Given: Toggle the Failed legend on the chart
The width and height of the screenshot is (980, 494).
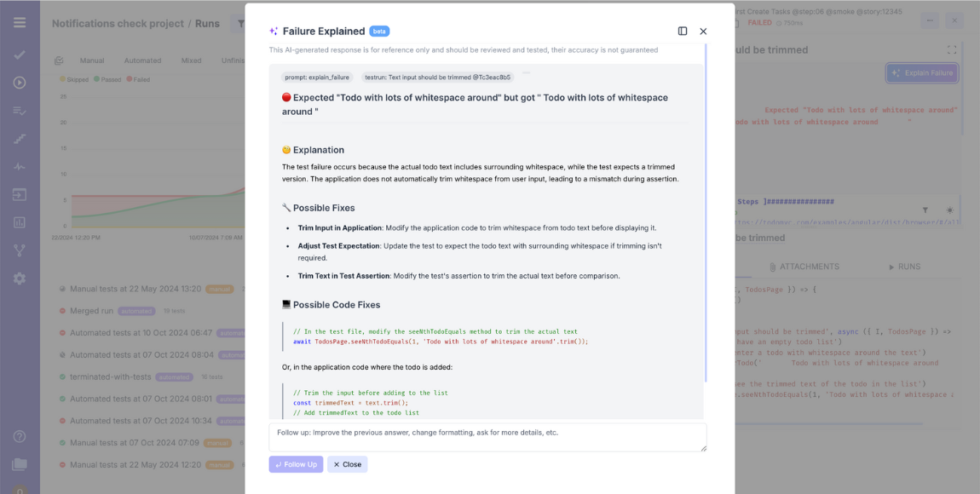Looking at the screenshot, I should coord(139,79).
